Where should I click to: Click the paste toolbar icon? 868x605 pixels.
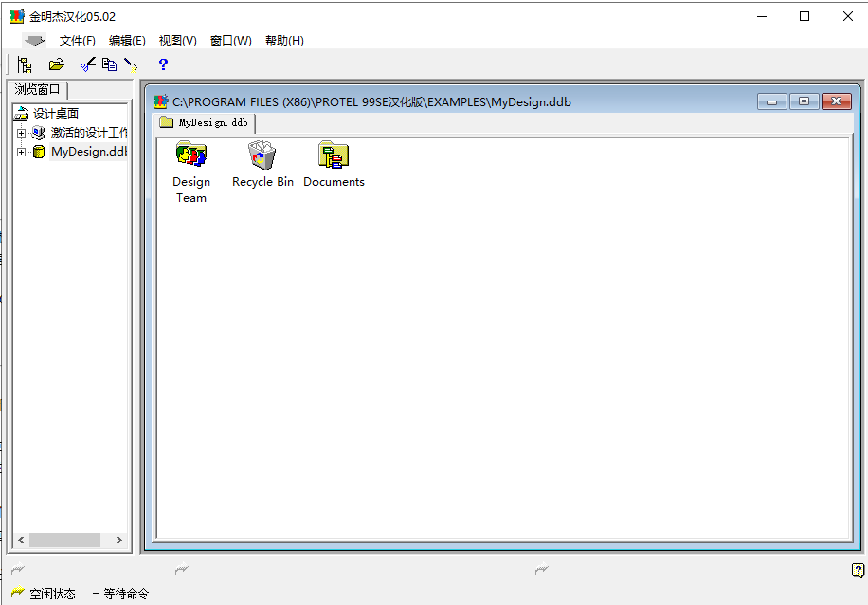click(x=131, y=65)
